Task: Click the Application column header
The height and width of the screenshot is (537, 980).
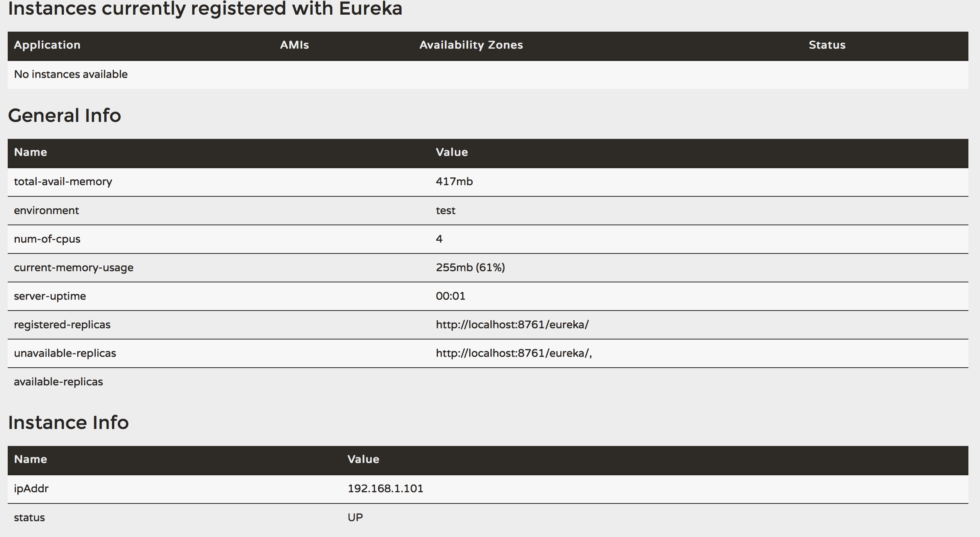Action: tap(47, 45)
